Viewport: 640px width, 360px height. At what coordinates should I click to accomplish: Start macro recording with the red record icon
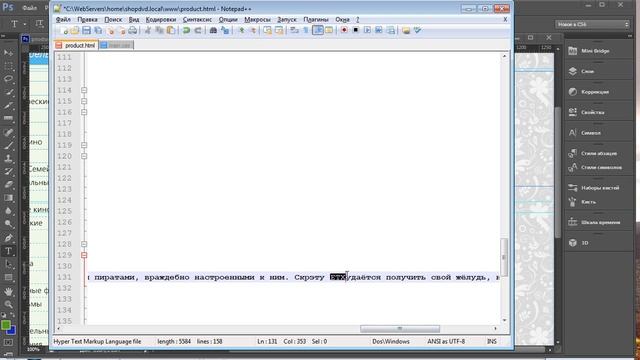[344, 30]
